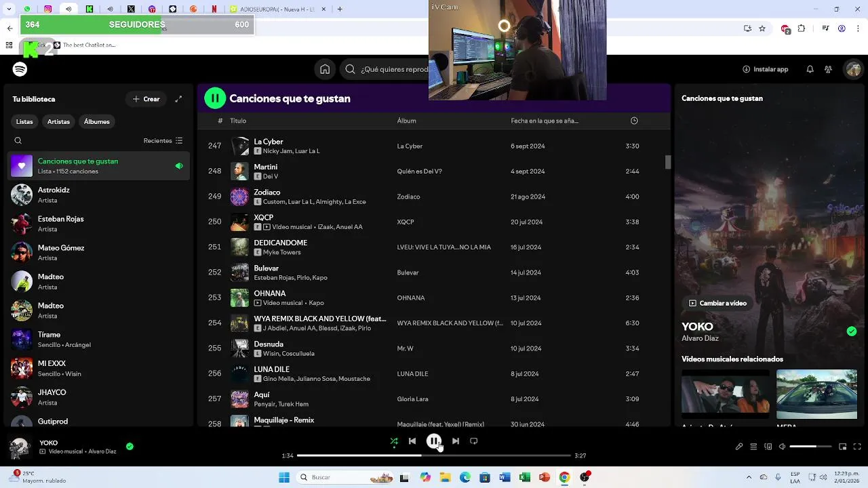
Task: Open Astrokidz artist in library
Action: (x=99, y=195)
